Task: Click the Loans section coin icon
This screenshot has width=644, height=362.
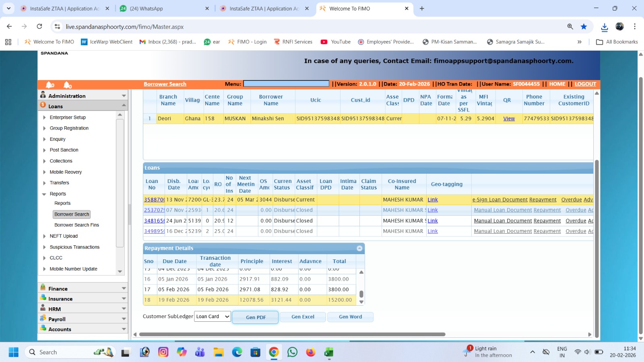Action: click(x=43, y=105)
